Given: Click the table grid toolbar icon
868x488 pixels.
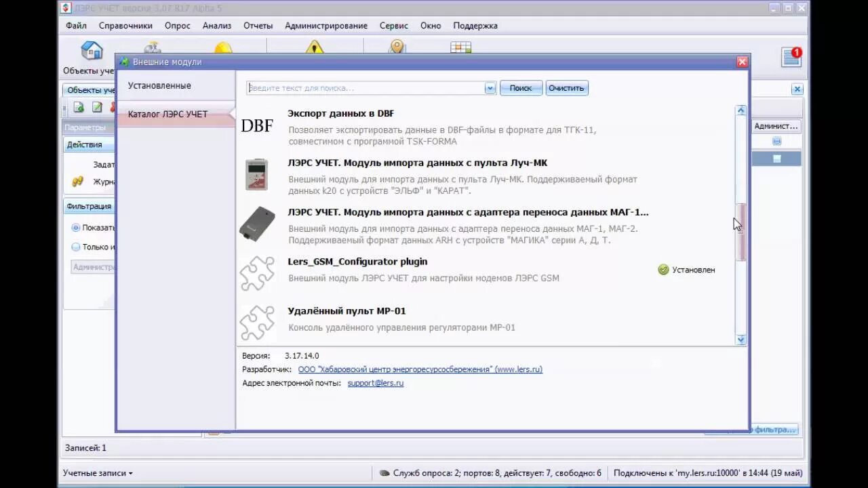Looking at the screenshot, I should tap(460, 48).
